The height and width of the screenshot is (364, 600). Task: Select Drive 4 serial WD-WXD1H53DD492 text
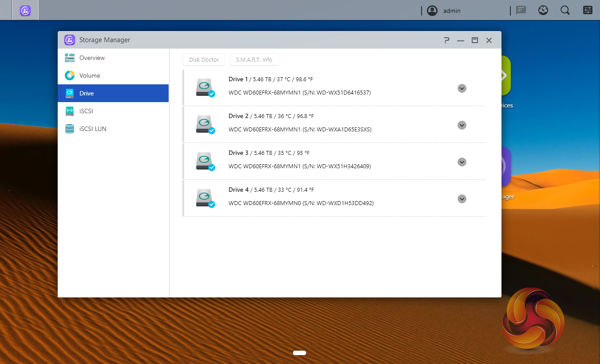(338, 203)
